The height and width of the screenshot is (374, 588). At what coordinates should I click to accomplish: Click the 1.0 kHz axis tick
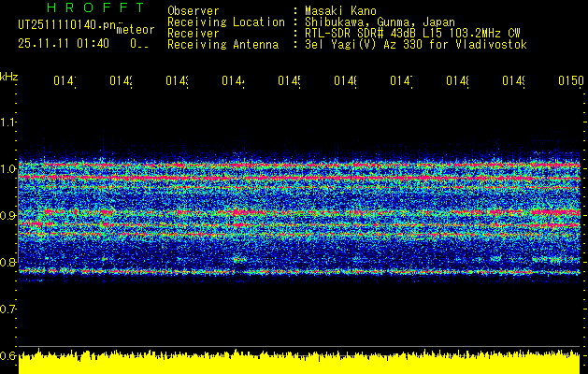8,169
